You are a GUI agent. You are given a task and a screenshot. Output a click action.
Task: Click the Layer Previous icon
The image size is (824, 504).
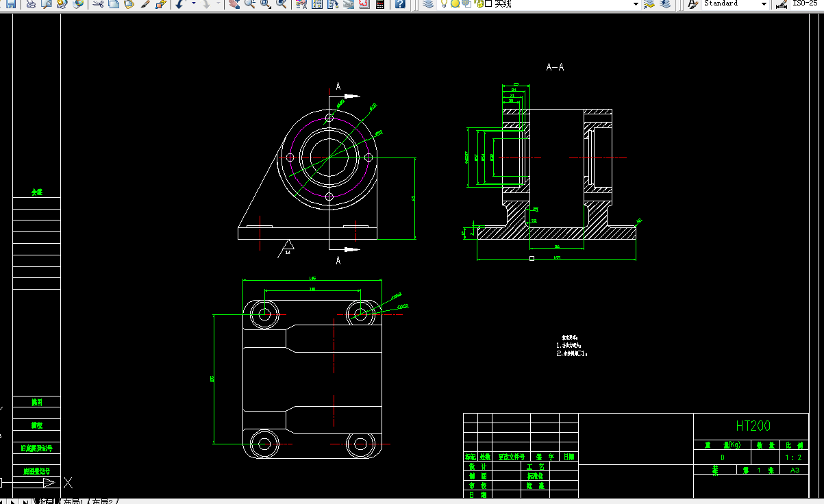(665, 4)
